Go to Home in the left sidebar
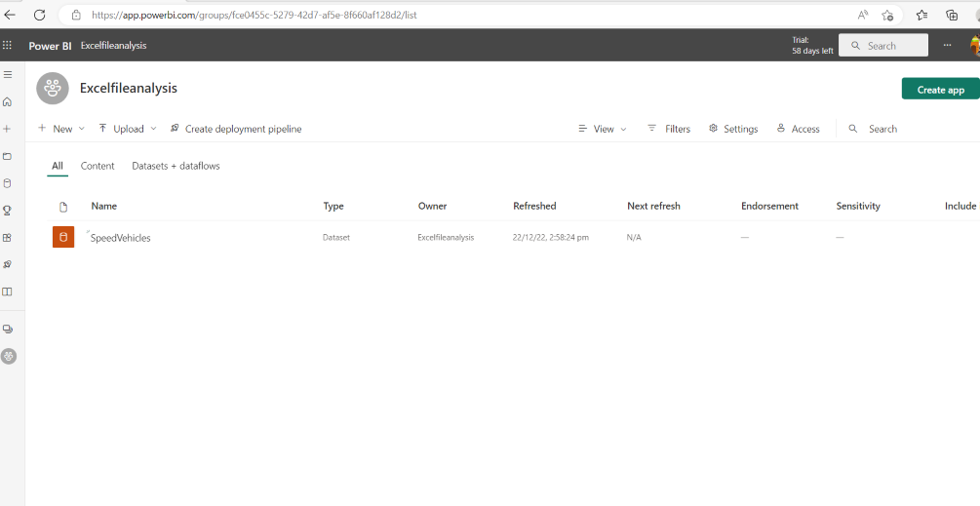The image size is (980, 506). pos(8,101)
